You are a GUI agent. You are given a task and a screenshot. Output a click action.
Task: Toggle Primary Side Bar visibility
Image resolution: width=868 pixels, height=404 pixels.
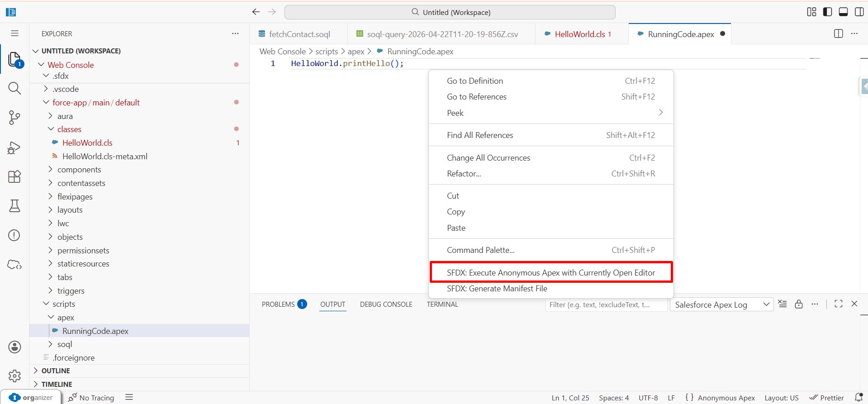pyautogui.click(x=827, y=12)
